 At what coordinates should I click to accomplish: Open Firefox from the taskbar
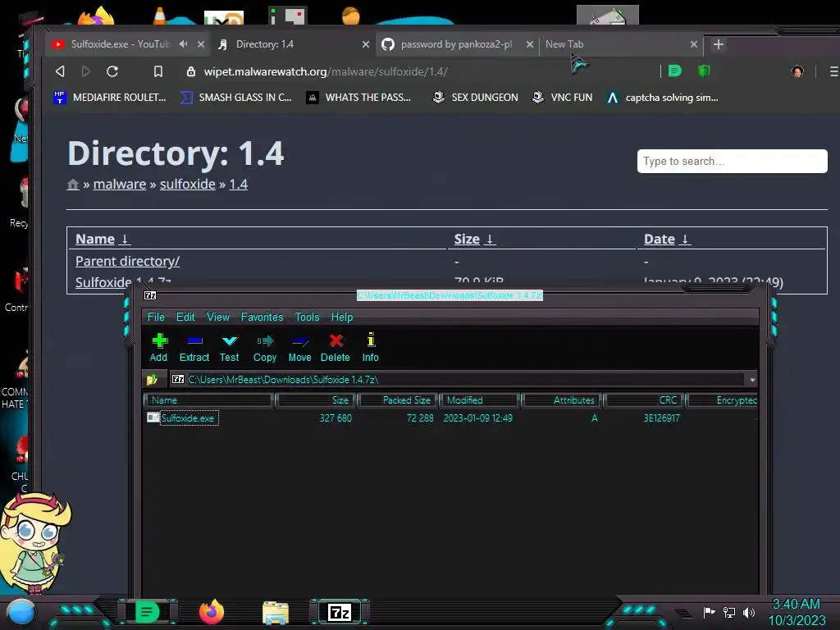pos(212,612)
